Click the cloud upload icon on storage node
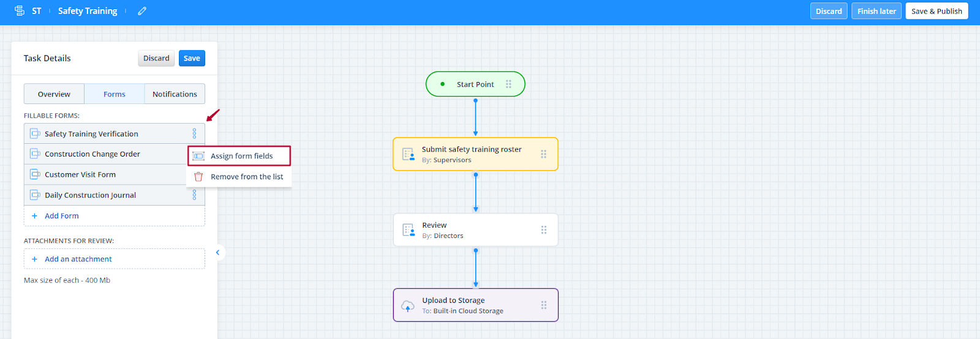This screenshot has width=980, height=339. pyautogui.click(x=408, y=305)
